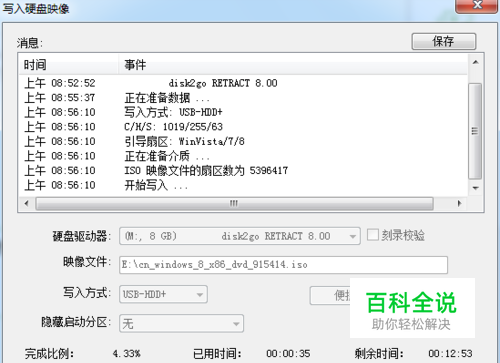Open the 硬盘驱动器 drive dropdown
Screen dimensions: 500x363
pyautogui.click(x=240, y=236)
